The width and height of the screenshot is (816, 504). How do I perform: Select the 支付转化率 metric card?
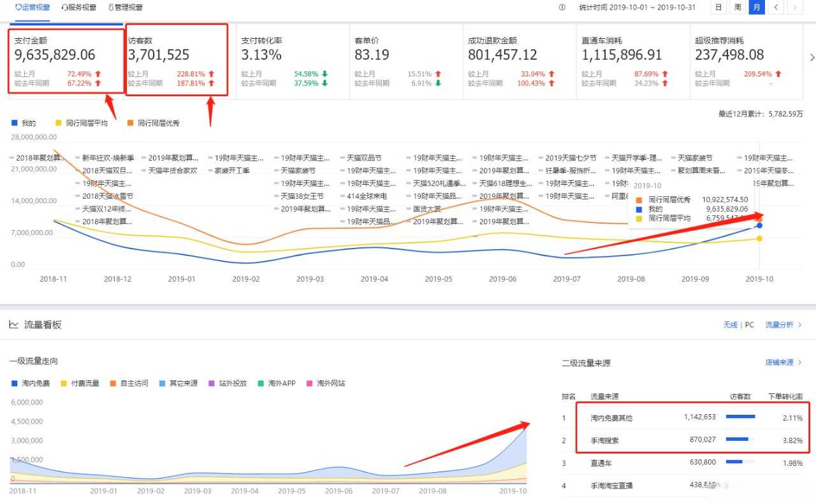coord(293,61)
